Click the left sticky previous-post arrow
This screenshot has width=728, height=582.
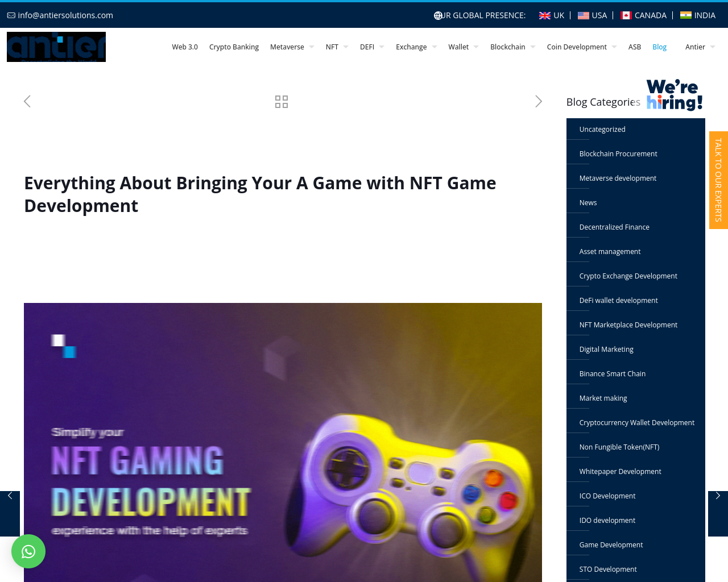click(x=10, y=514)
